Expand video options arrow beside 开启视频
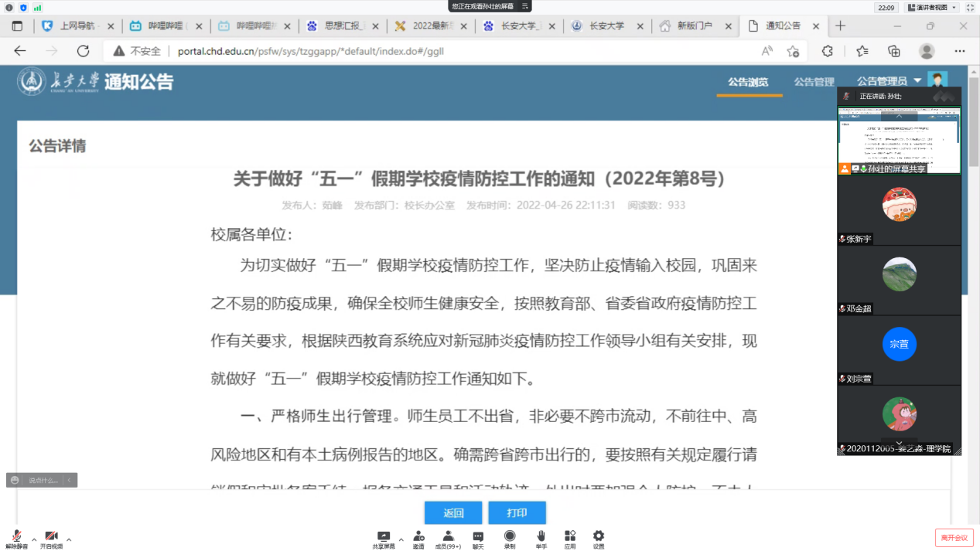980x551 pixels. tap(69, 539)
